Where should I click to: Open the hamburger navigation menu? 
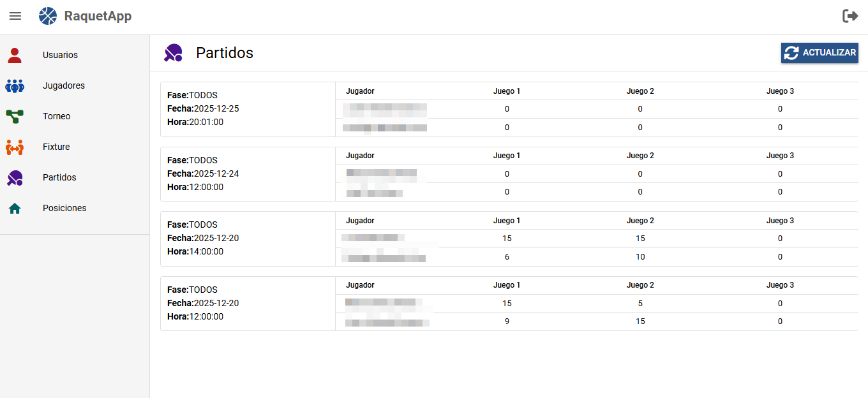point(15,16)
